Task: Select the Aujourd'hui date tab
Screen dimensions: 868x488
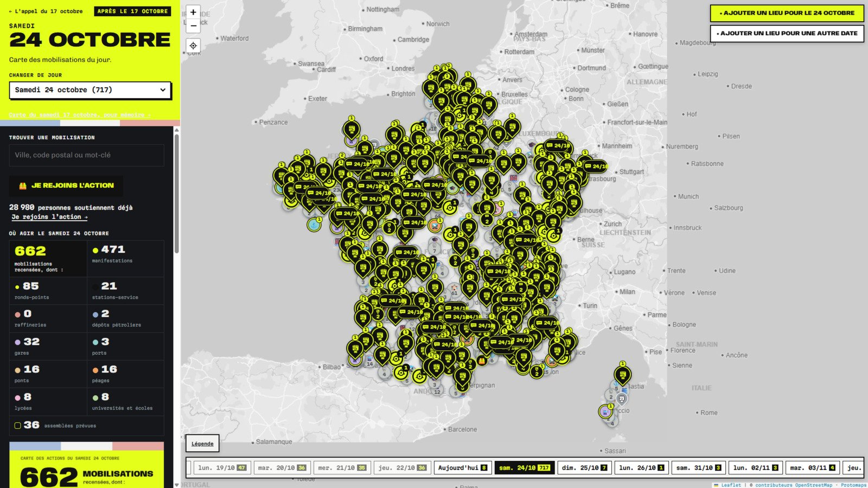Action: (x=463, y=467)
